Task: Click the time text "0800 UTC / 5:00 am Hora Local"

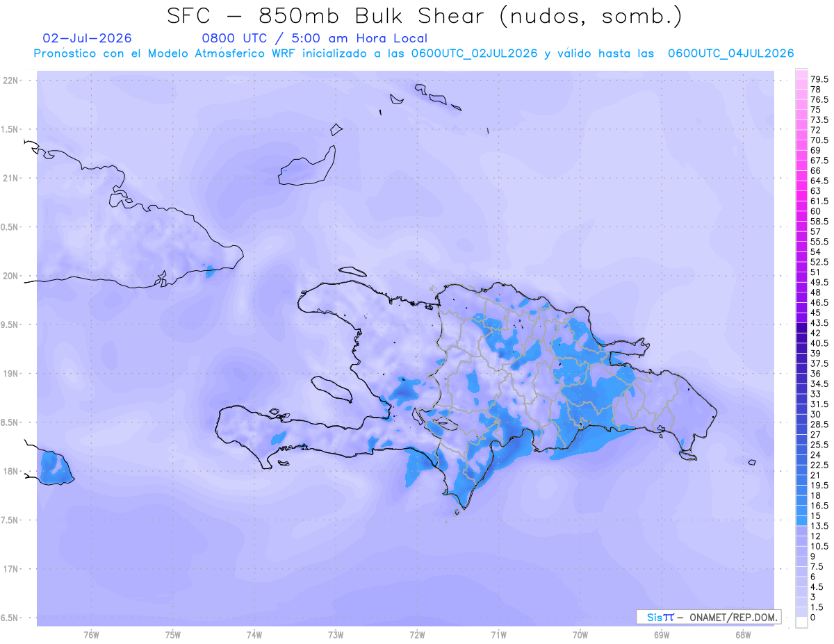Action: 314,38
